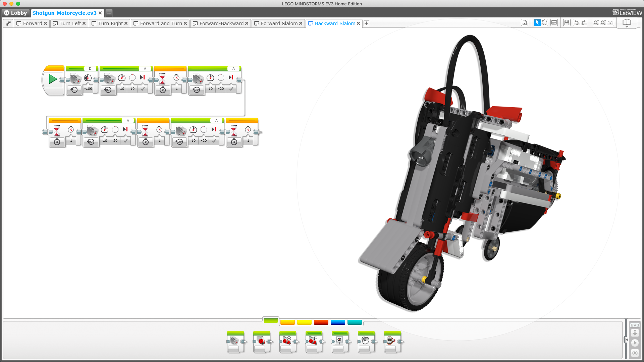Redo the last undone action

point(584,23)
